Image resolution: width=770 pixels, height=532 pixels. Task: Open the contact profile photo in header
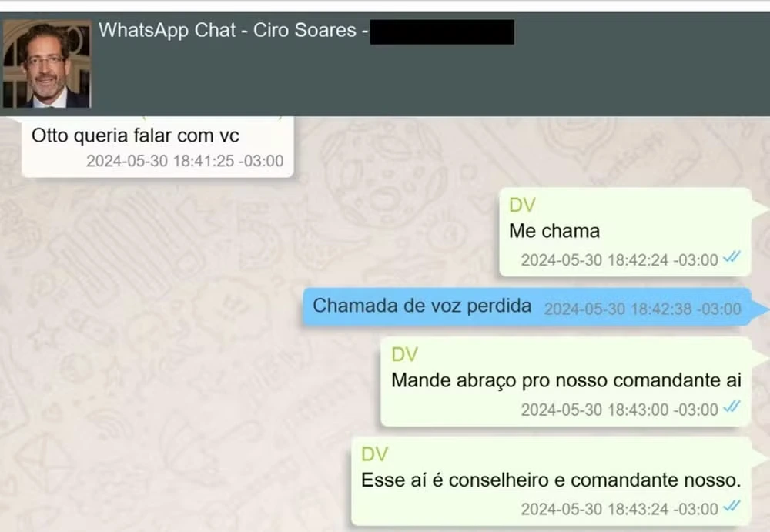[47, 64]
